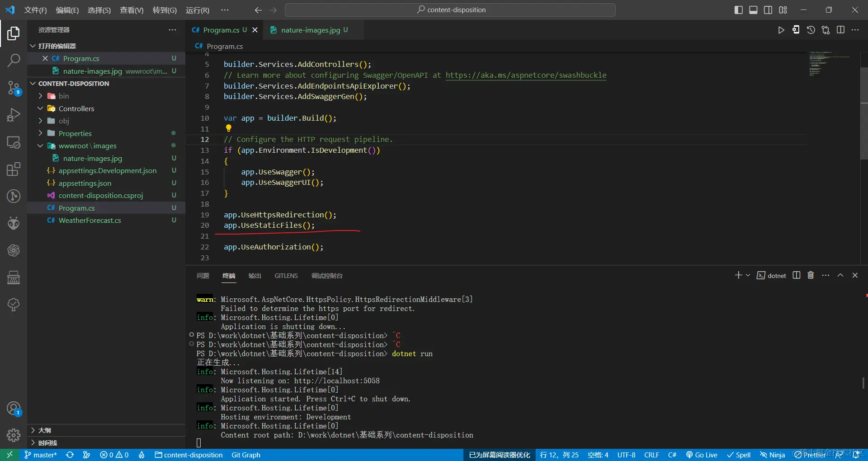The width and height of the screenshot is (868, 461).
Task: Open the Run menu
Action: point(198,10)
